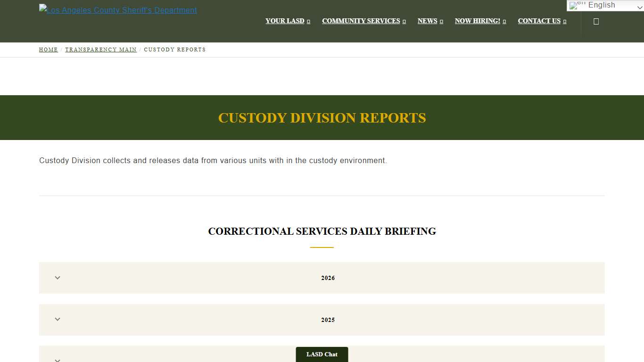Click the LASD Department logo

pos(117,9)
